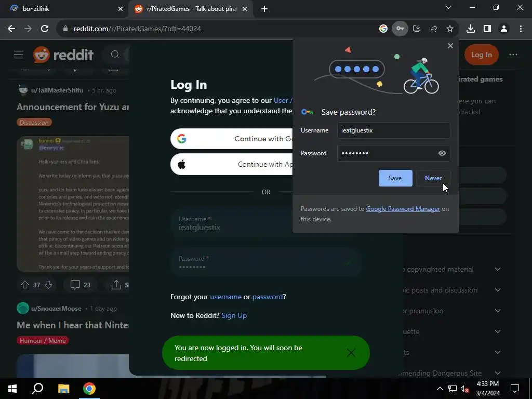Click the address bar URL

click(137, 29)
